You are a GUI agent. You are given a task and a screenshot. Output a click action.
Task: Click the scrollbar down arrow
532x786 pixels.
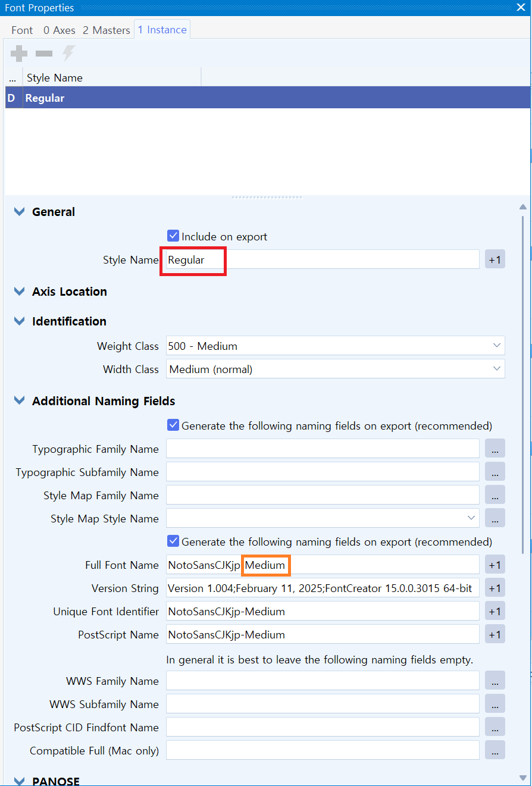523,778
